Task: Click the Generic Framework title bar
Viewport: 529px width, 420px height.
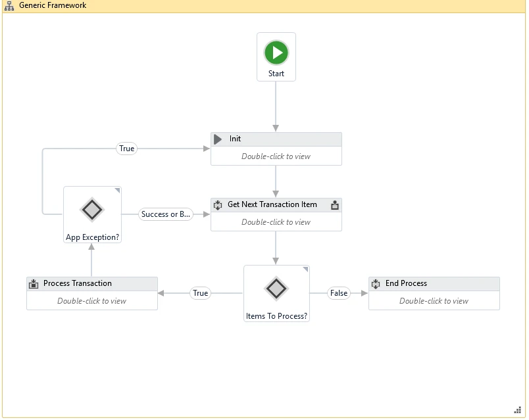Action: click(x=264, y=6)
